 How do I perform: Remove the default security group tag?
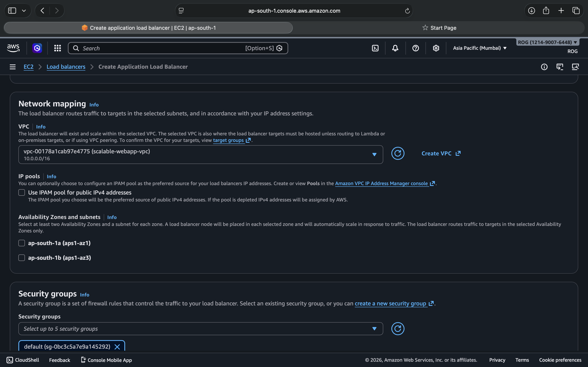117,347
